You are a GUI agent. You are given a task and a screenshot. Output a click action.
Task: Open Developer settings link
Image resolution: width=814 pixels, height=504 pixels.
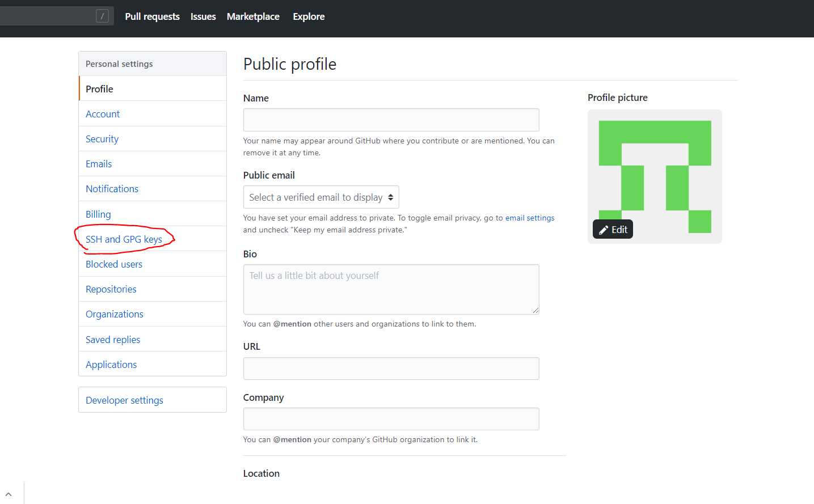pos(153,400)
